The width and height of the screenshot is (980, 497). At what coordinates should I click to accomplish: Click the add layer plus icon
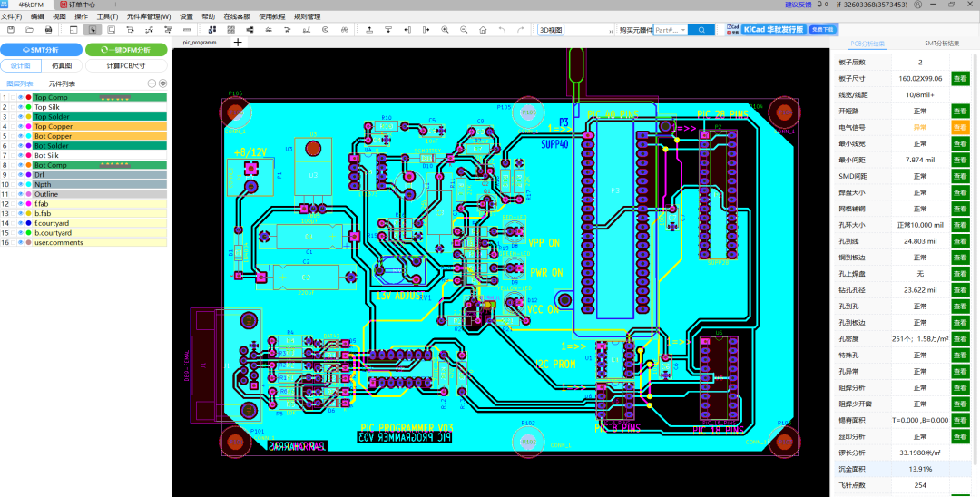pos(152,83)
